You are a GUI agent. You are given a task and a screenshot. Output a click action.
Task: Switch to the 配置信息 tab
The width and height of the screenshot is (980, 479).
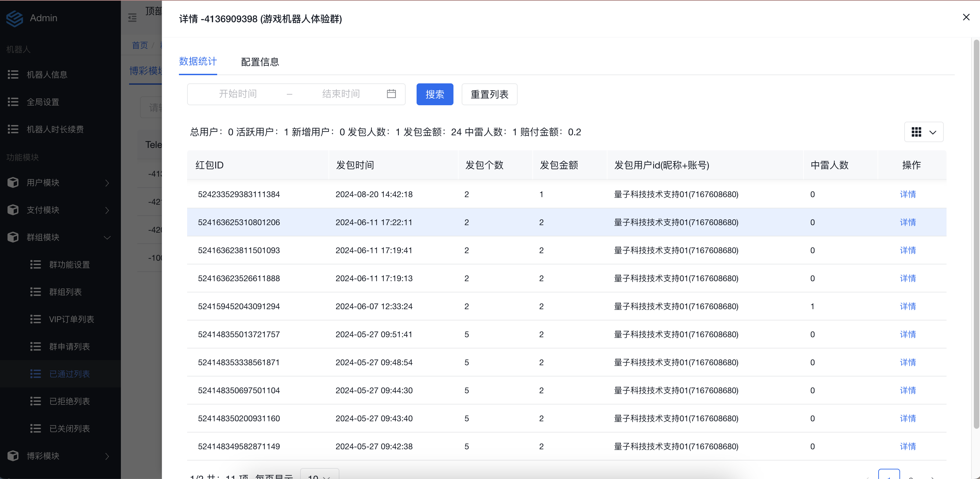click(x=260, y=62)
